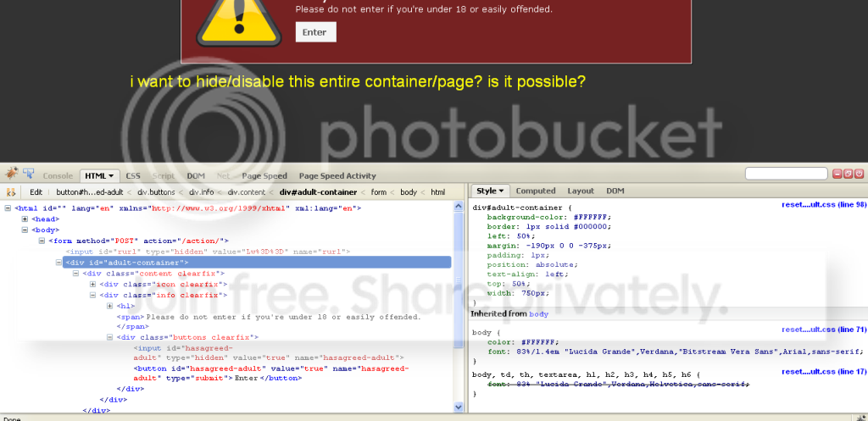Switch to the Script panel tab

[164, 176]
